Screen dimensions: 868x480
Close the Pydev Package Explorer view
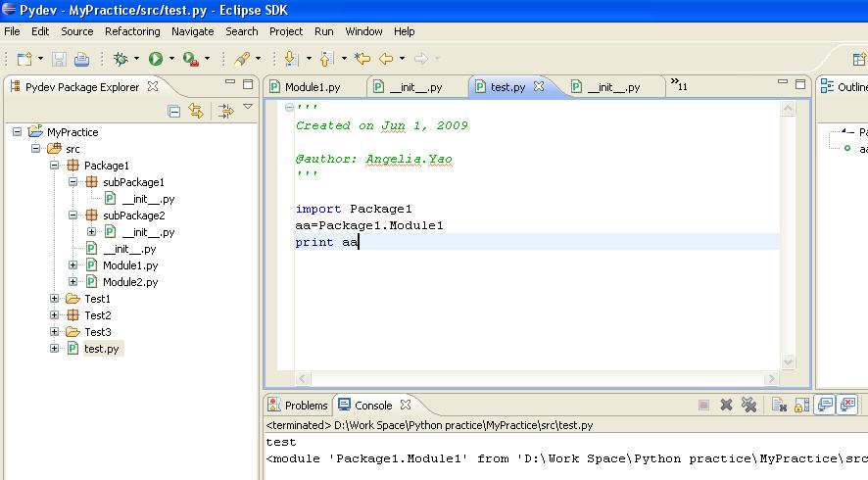coord(153,86)
